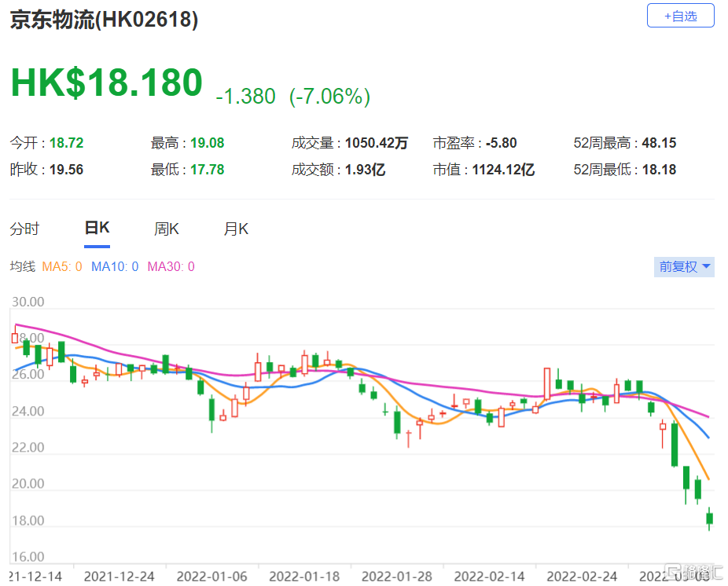Image resolution: width=728 pixels, height=586 pixels.
Task: Switch to the 分时 tab
Action: click(x=24, y=229)
